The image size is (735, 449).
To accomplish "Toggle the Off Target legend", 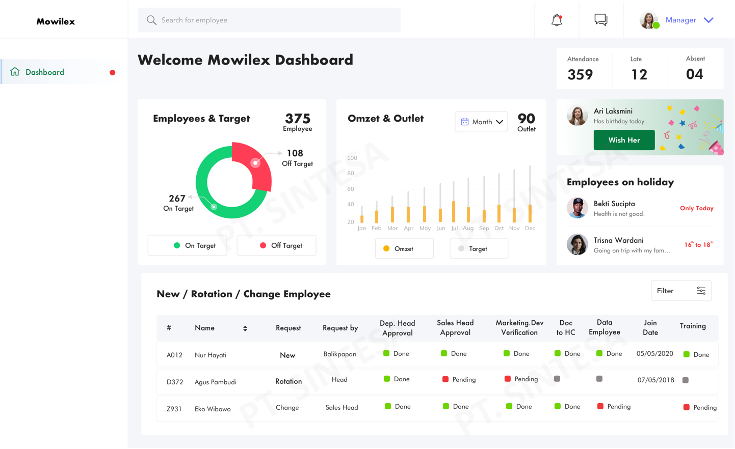I will 277,245.
